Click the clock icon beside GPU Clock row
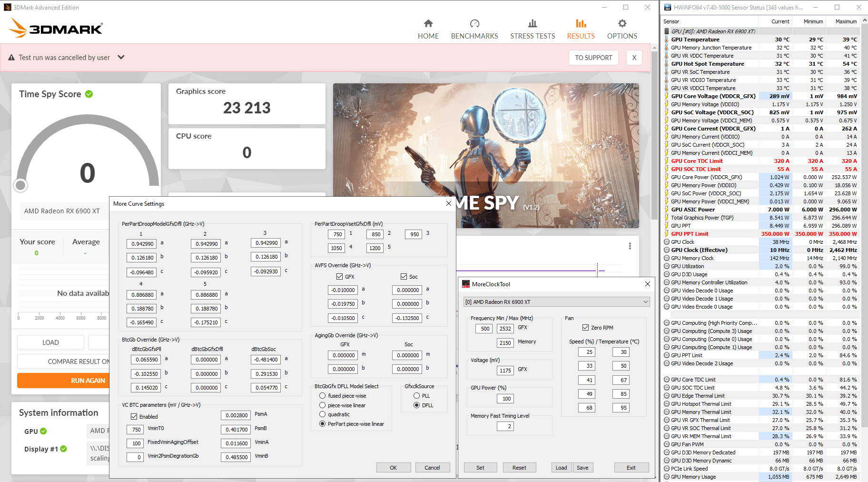Viewport: 868px width, 482px height. 666,242
